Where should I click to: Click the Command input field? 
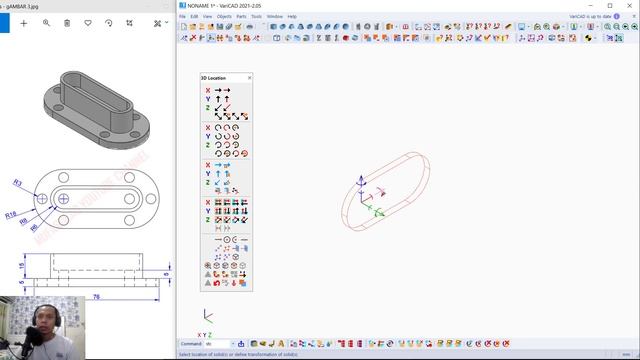217,344
